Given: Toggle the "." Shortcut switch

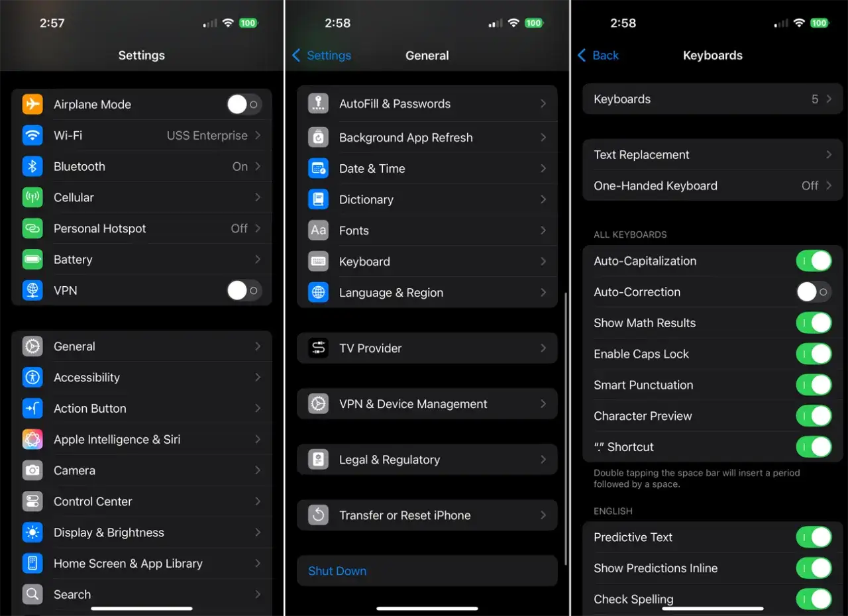Looking at the screenshot, I should 814,447.
